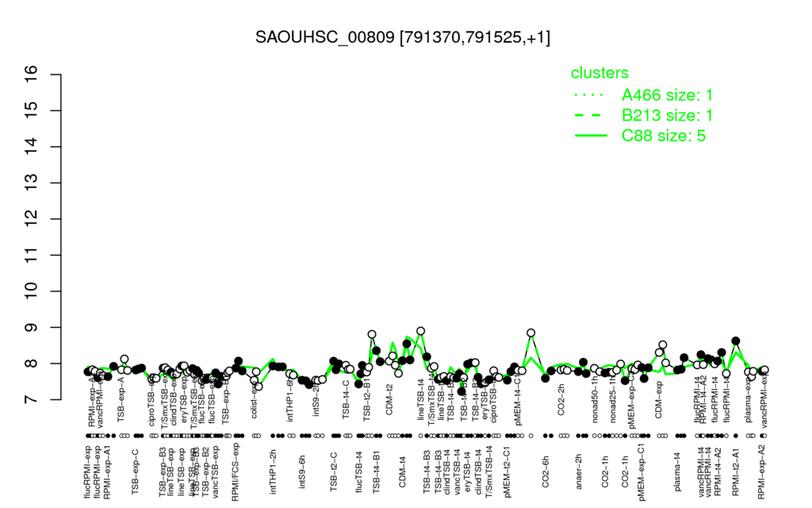Image resolution: width=812 pixels, height=508 pixels.
Task: Click the solid green line legend swatch
Action: pyautogui.click(x=591, y=136)
